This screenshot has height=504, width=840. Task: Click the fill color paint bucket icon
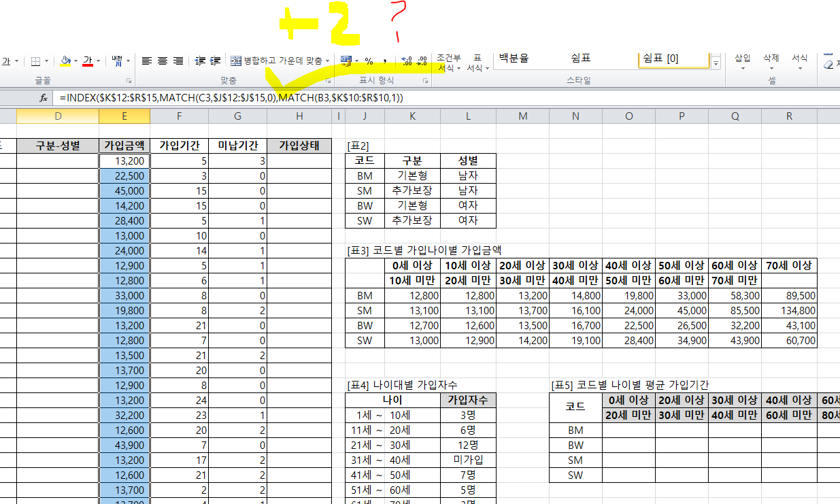pos(65,61)
